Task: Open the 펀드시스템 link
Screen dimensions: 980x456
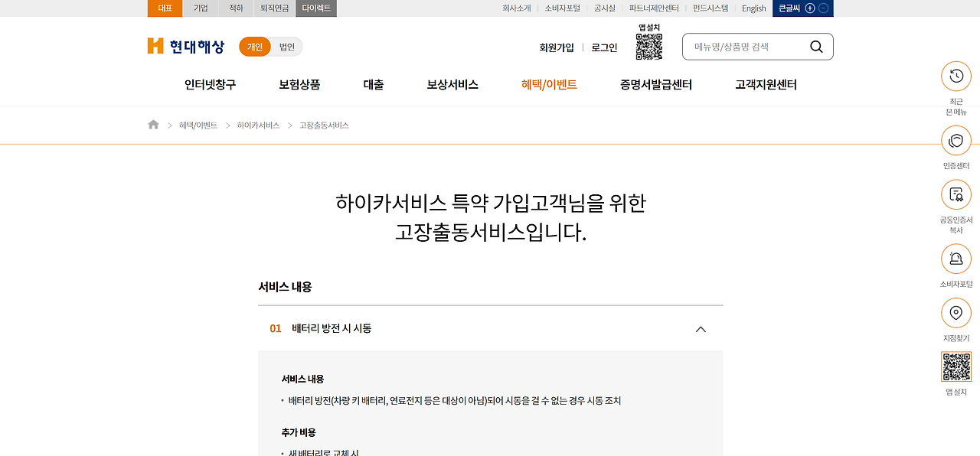Action: 710,8
